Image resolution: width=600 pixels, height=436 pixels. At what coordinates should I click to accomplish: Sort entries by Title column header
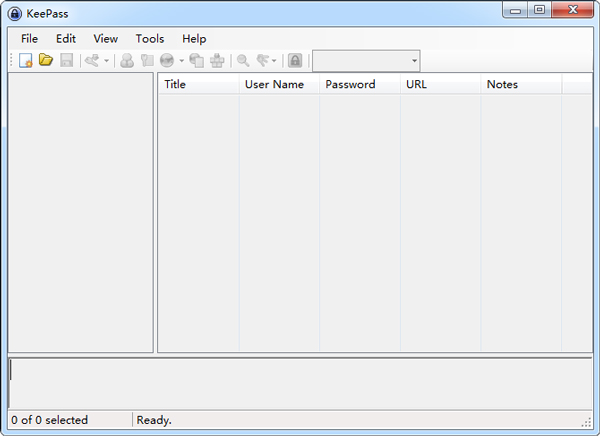pyautogui.click(x=198, y=84)
